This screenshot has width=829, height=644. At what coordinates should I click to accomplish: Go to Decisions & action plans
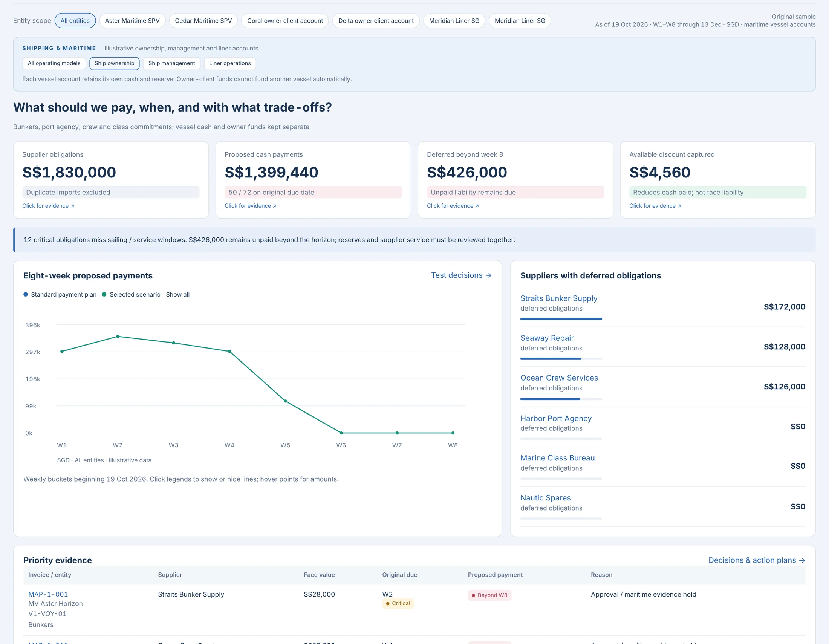[757, 560]
